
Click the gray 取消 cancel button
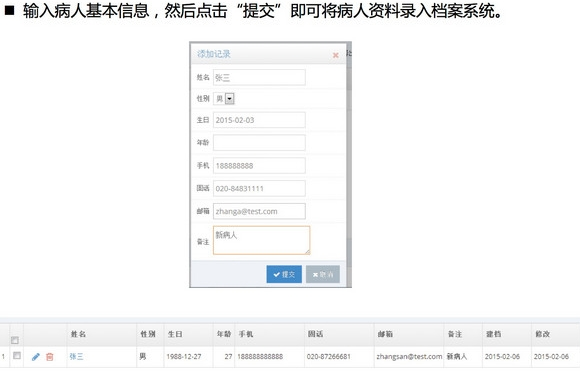click(323, 274)
